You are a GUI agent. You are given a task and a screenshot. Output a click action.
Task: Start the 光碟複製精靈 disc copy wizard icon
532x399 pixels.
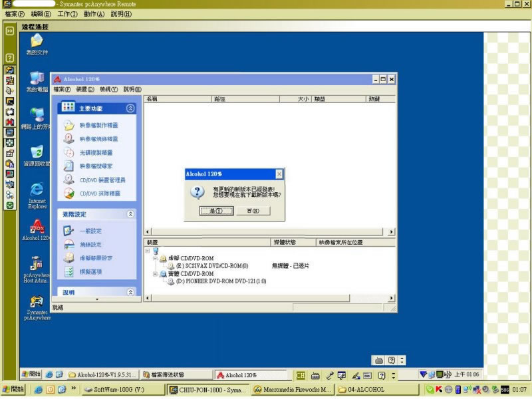click(69, 153)
